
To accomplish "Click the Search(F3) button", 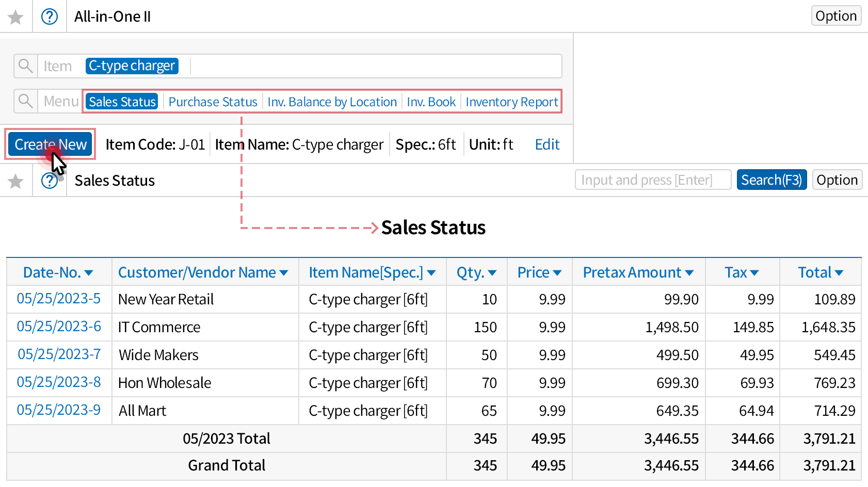I will [x=771, y=180].
